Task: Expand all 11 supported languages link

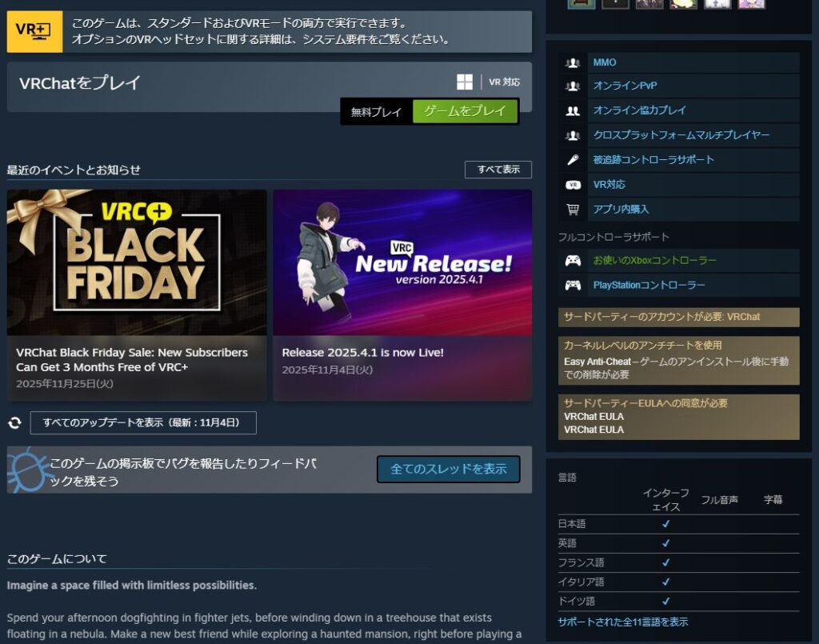Action: point(622,622)
